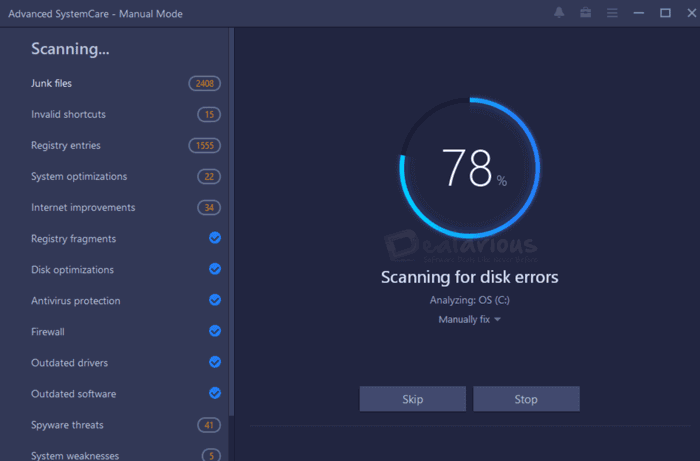This screenshot has height=461, width=700.
Task: Open the notifications bell icon
Action: (x=559, y=13)
